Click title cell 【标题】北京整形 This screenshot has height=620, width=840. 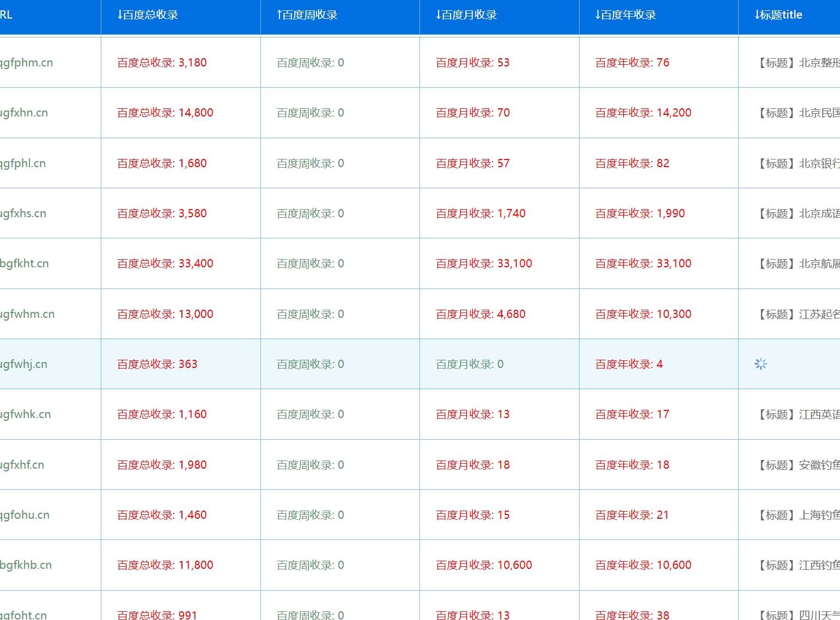(x=797, y=63)
